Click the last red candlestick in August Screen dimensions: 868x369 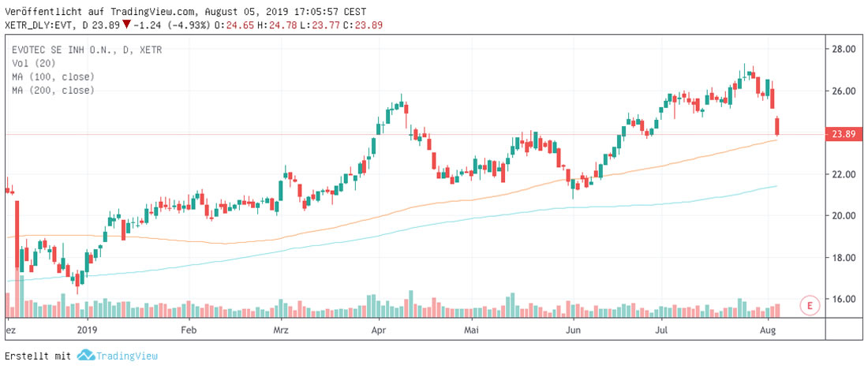tap(777, 126)
